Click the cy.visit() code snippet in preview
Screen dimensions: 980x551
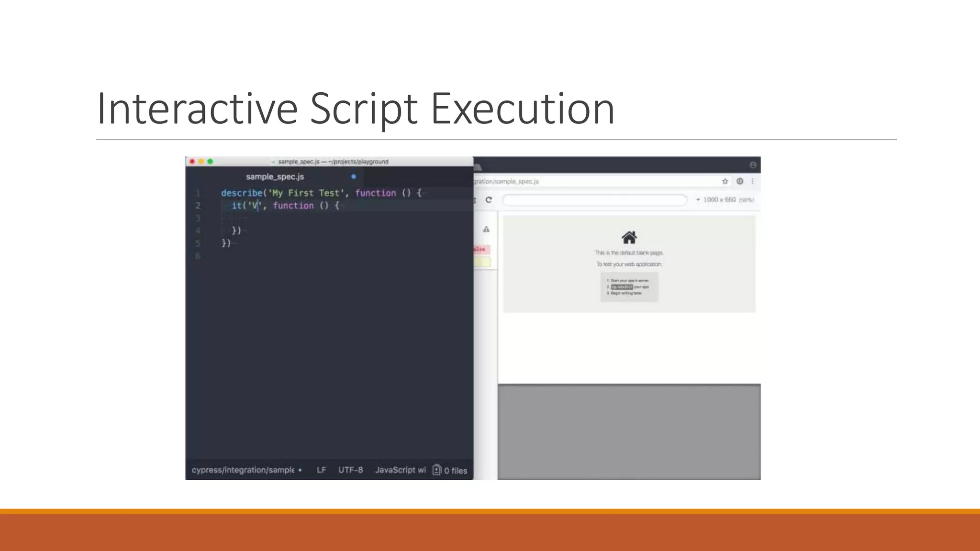[622, 287]
